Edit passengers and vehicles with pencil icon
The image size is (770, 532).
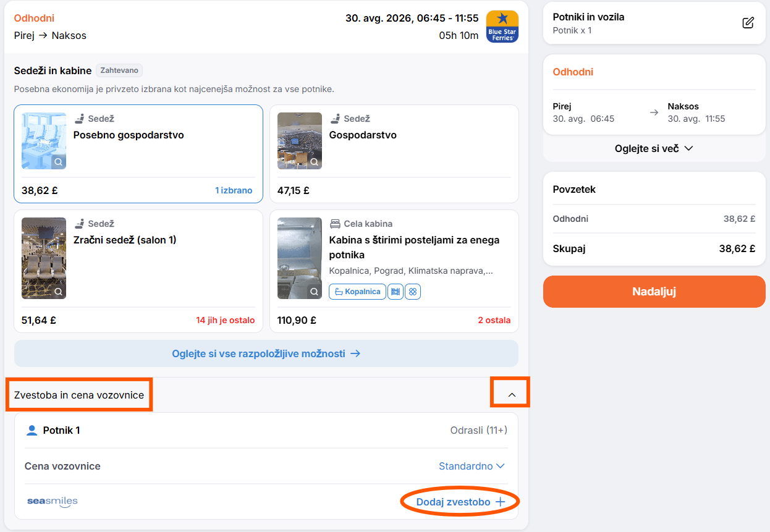pos(748,23)
